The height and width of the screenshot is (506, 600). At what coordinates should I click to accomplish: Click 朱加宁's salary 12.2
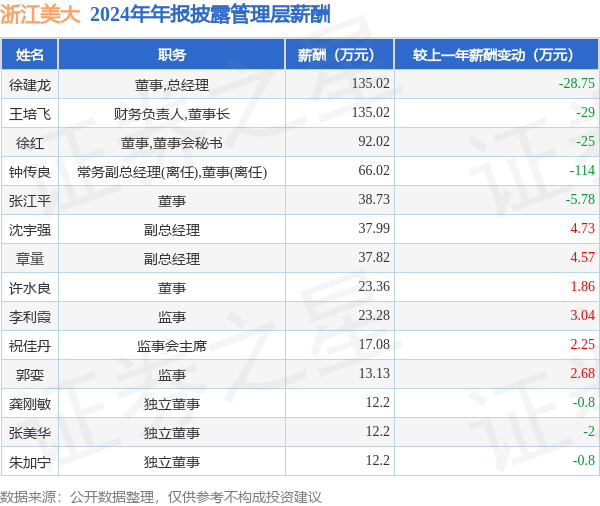tap(378, 460)
